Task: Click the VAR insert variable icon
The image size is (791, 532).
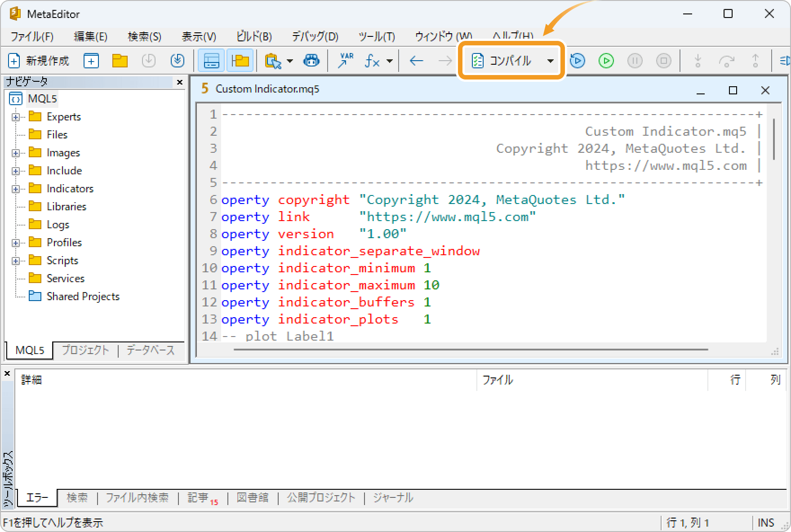Action: coord(346,61)
